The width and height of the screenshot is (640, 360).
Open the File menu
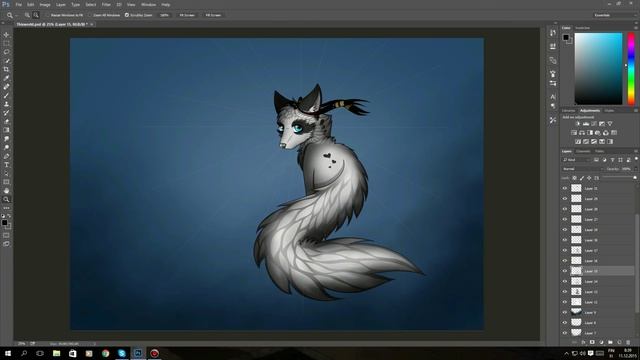click(x=18, y=4)
